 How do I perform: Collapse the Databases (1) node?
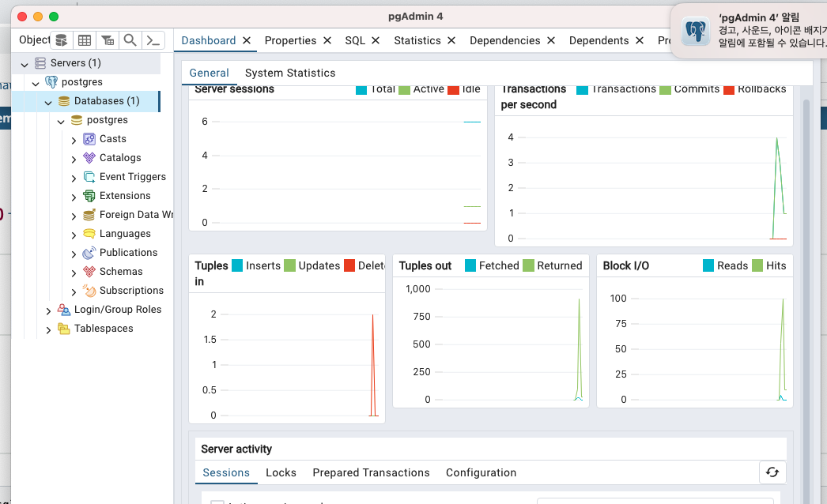[48, 102]
